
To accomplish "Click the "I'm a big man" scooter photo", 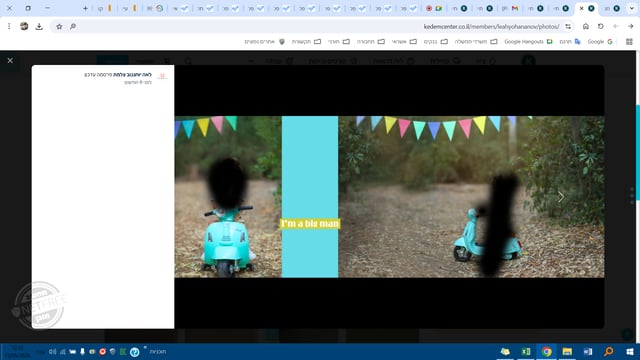I will [x=389, y=197].
